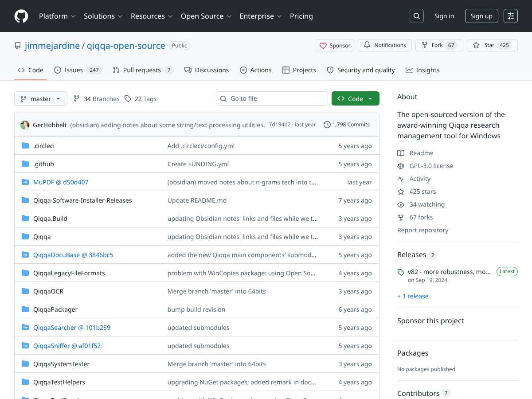Click the heart icon on Sponsor
Image resolution: width=532 pixels, height=399 pixels.
coord(323,45)
